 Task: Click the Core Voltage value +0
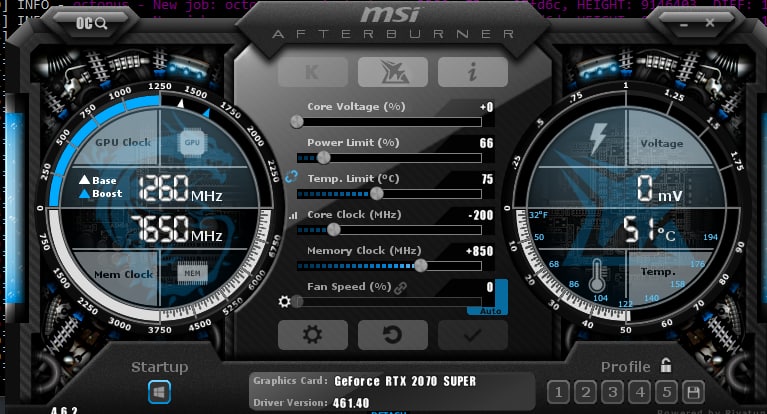(x=486, y=107)
